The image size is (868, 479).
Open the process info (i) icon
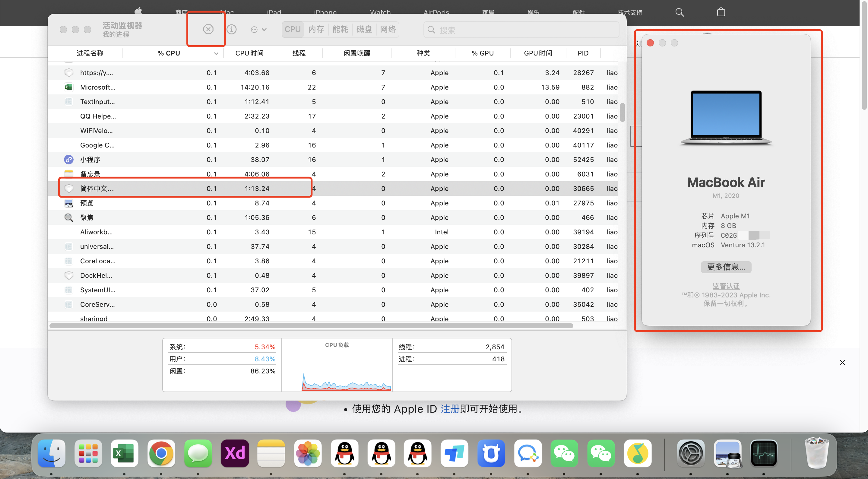231,29
